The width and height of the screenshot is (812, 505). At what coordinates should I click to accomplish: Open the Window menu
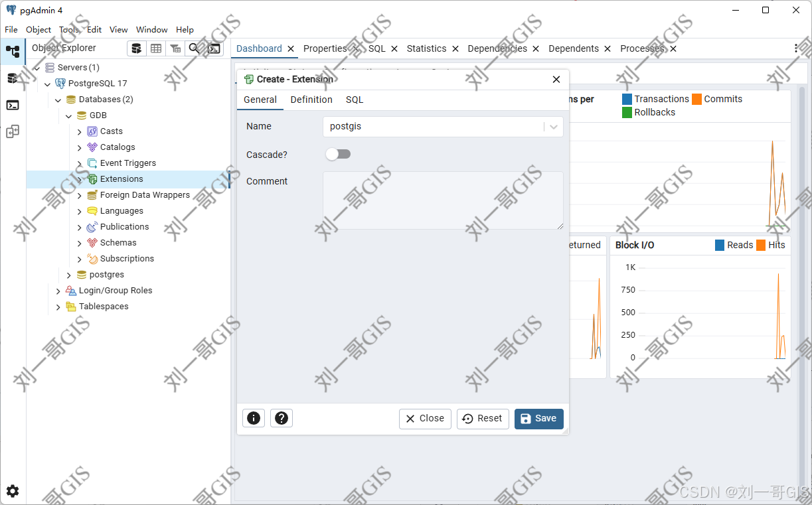(152, 29)
